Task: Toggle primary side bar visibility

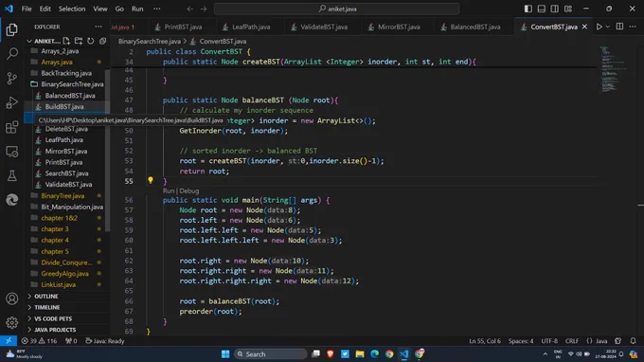Action: (x=528, y=9)
